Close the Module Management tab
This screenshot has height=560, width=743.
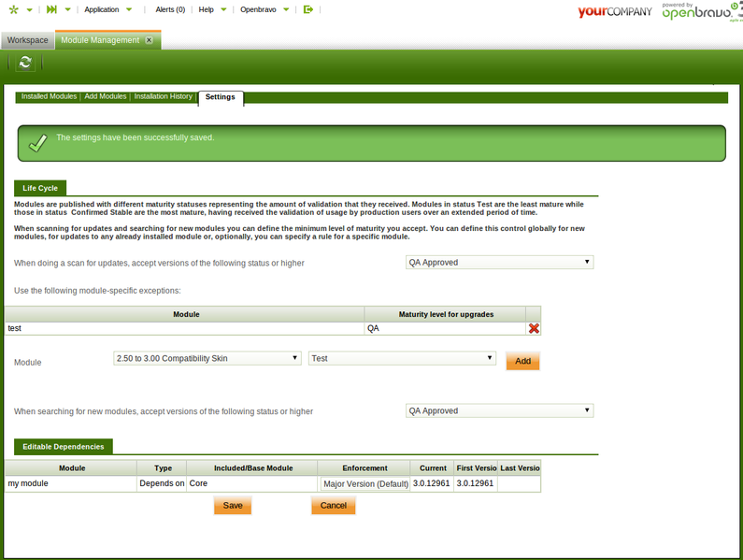[150, 41]
